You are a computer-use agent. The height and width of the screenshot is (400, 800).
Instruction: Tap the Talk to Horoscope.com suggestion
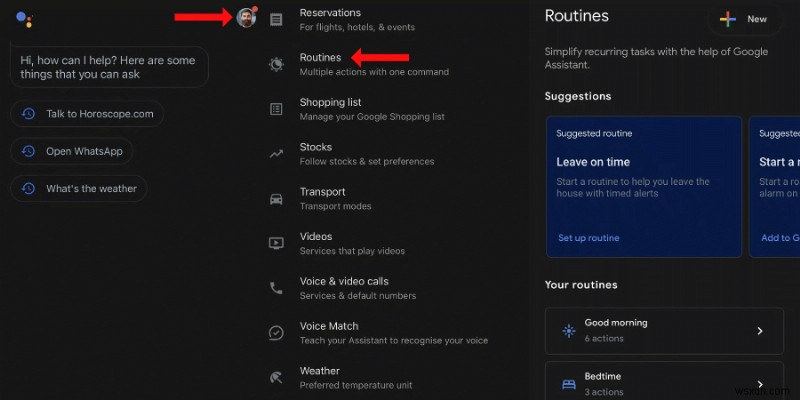click(89, 114)
